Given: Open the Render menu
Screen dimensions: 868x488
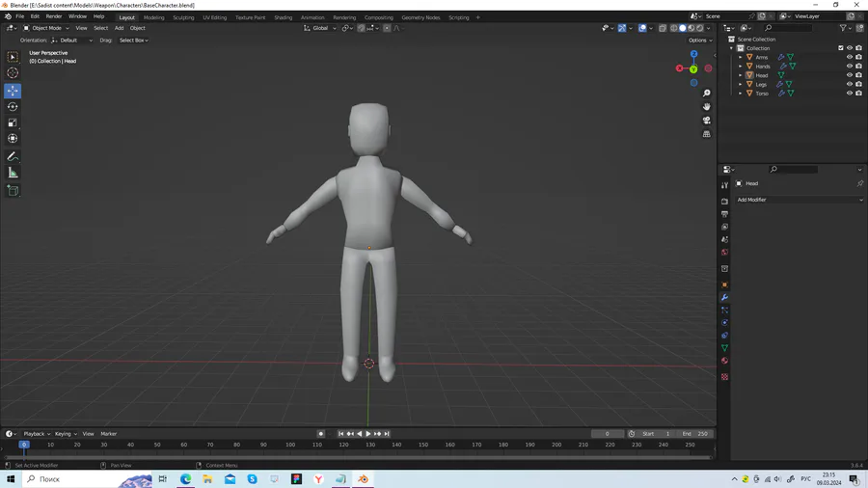Looking at the screenshot, I should click(54, 16).
